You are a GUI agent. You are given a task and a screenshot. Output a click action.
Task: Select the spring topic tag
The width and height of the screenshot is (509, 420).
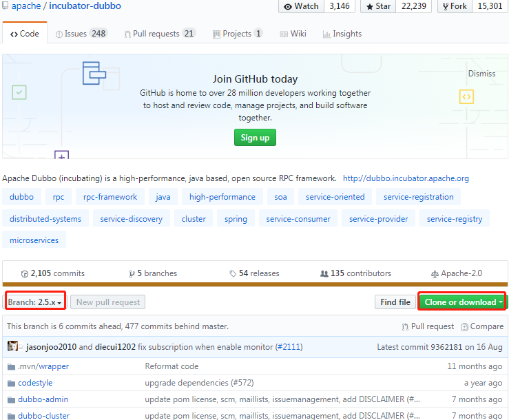click(236, 219)
